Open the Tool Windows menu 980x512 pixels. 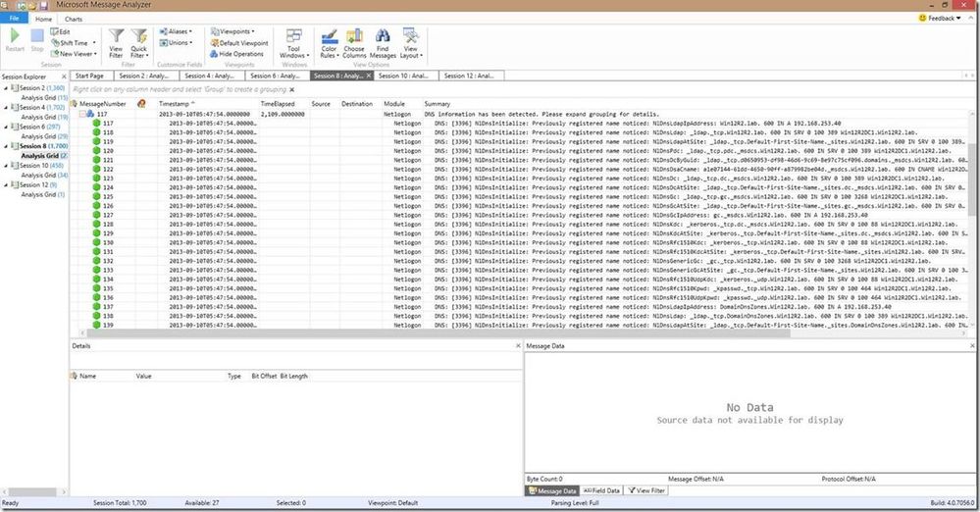coord(293,44)
